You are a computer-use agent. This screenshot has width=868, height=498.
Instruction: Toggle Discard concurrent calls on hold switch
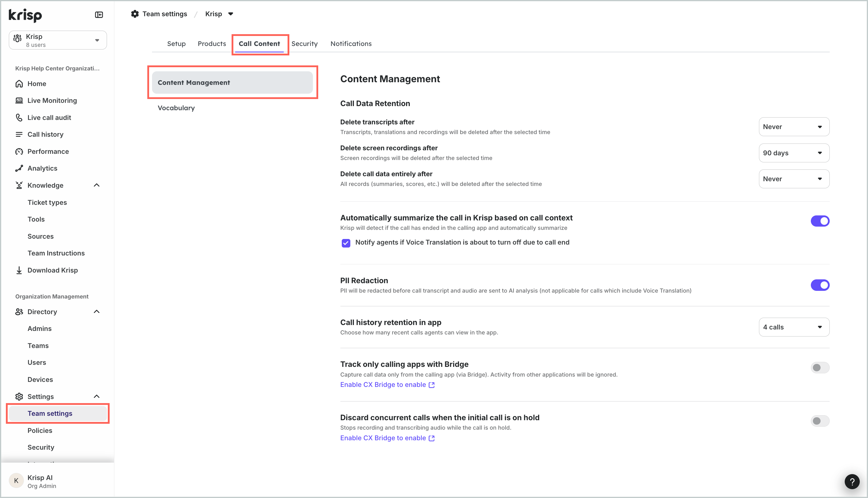point(820,421)
